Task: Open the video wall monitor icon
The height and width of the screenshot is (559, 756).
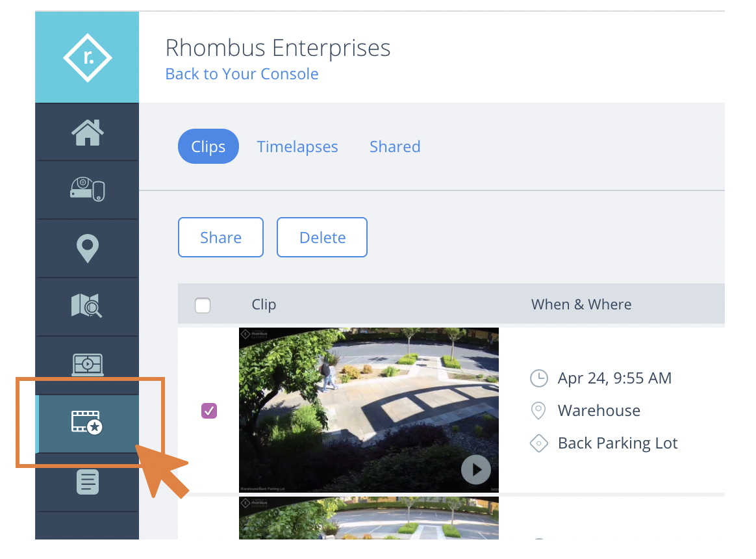Action: pos(87,365)
